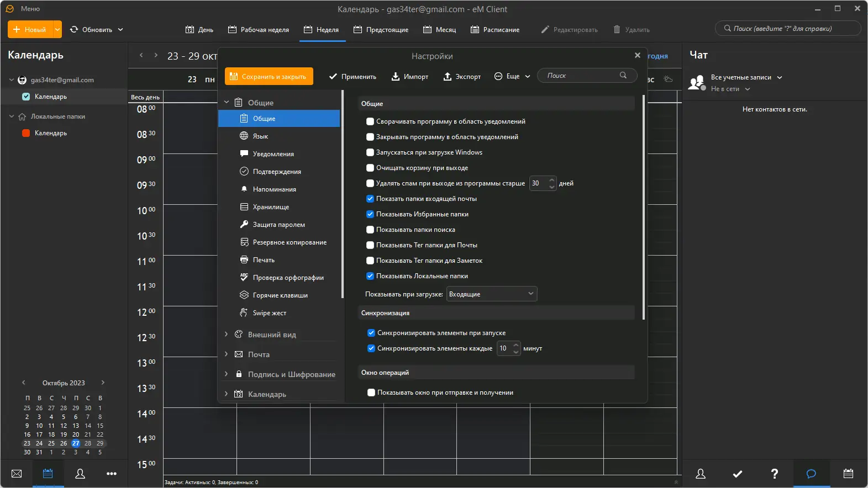
Task: Uncheck 'Показывать Локальные папки' checkbox
Action: pyautogui.click(x=370, y=276)
